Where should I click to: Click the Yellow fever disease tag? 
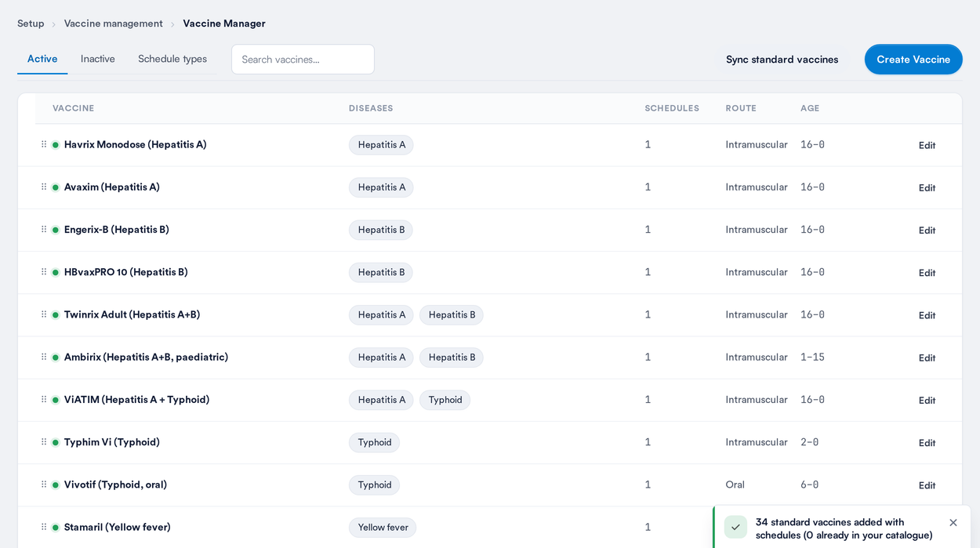(x=383, y=528)
